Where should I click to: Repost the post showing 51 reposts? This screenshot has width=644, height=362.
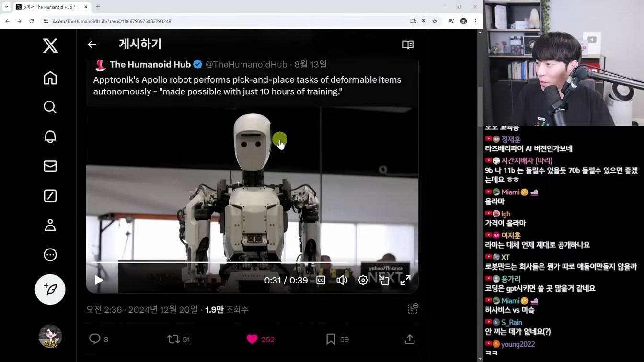[173, 339]
